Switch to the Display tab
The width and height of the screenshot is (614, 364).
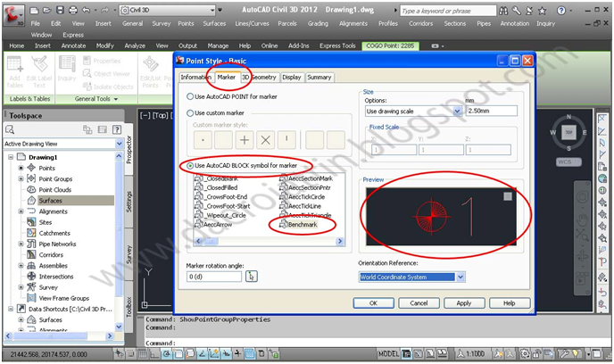click(x=292, y=77)
